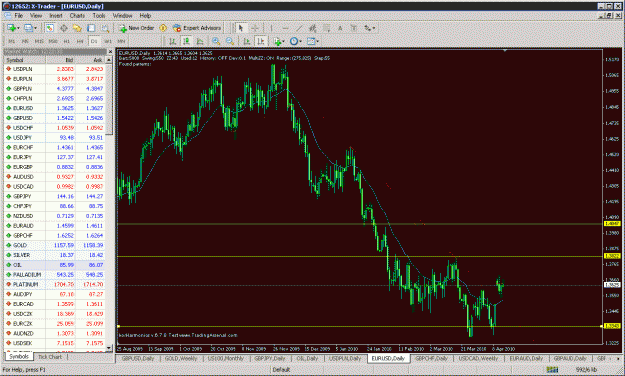Open the Charts menu
The image size is (625, 376).
point(77,16)
